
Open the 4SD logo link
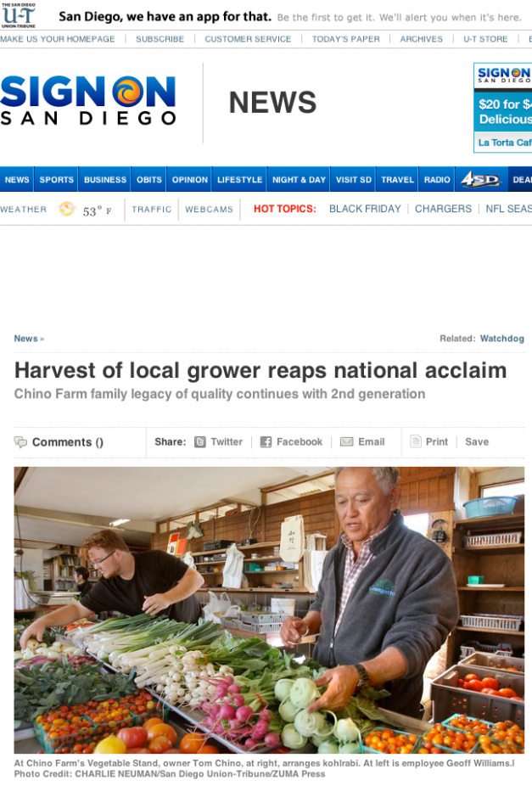(480, 179)
